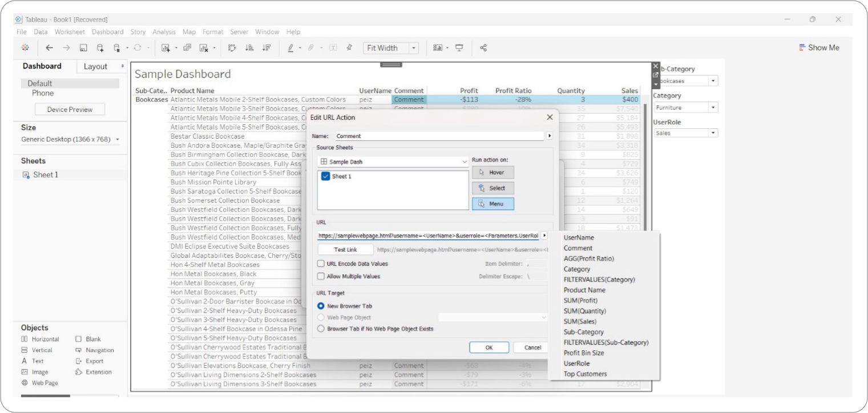The height and width of the screenshot is (413, 868).
Task: Open the Sample Dash source sheet dropdown
Action: coord(393,162)
